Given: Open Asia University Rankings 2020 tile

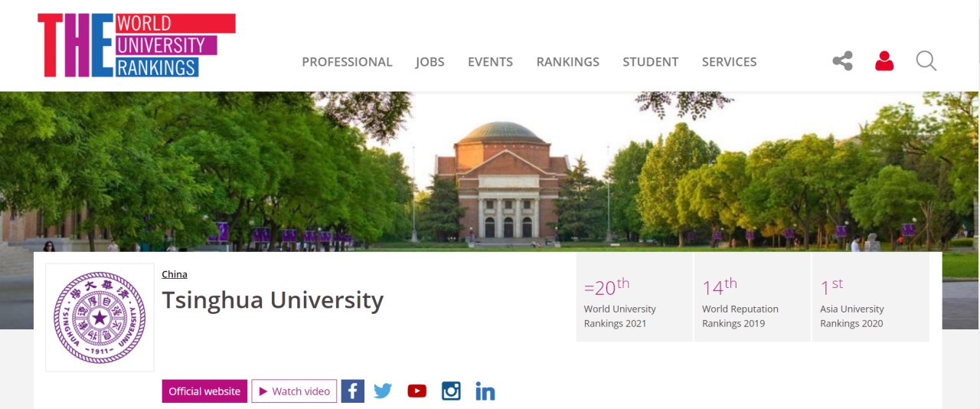Looking at the screenshot, I should pos(871,297).
